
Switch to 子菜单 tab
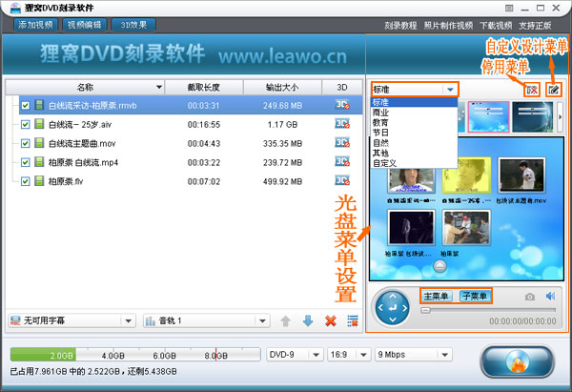pos(475,296)
